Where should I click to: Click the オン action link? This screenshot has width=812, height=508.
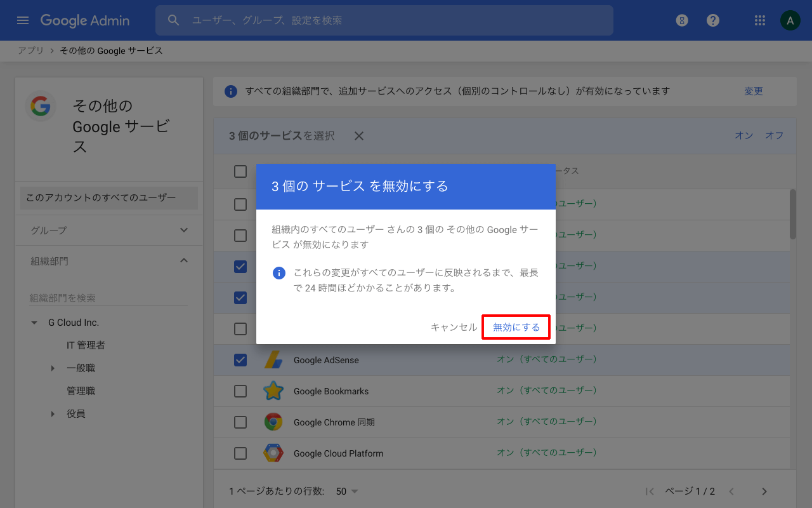(744, 135)
